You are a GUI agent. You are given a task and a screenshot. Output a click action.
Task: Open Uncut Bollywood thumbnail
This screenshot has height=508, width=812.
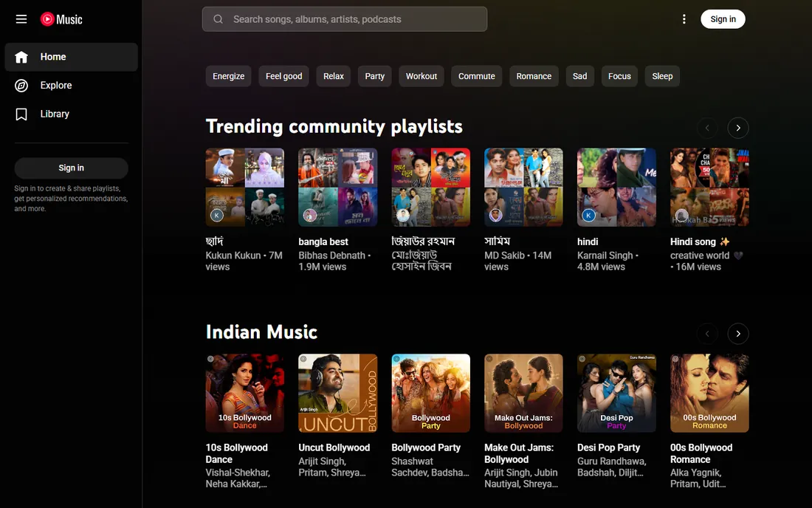coord(337,393)
